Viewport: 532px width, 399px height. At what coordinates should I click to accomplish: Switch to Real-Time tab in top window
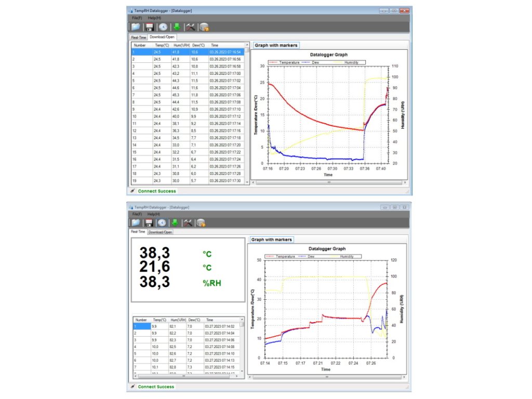(138, 37)
